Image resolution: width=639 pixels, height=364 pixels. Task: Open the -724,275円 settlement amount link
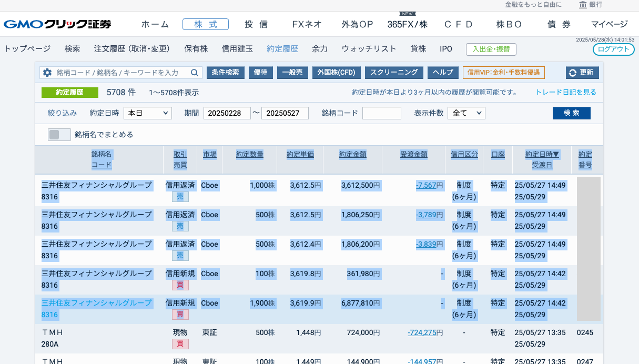coord(425,332)
